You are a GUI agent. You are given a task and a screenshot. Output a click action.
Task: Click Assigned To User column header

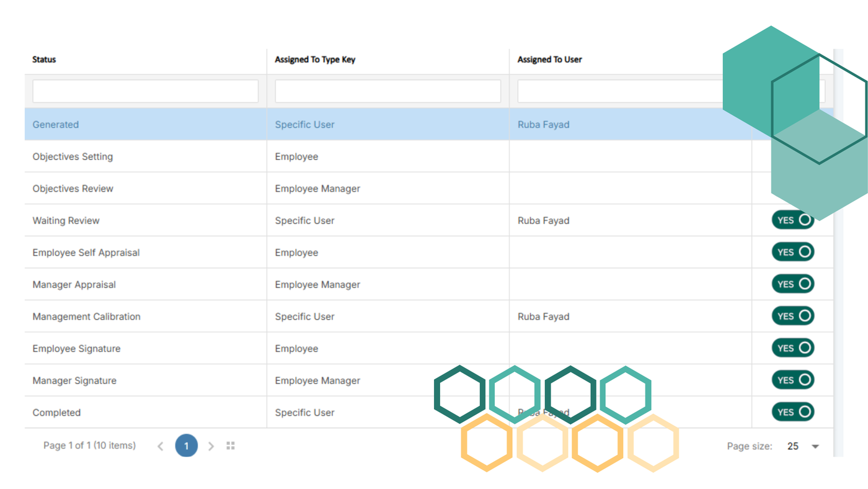click(550, 60)
